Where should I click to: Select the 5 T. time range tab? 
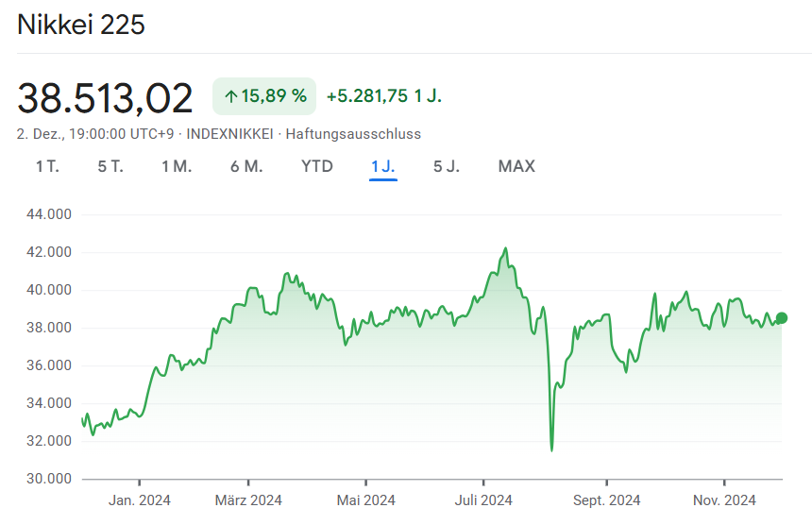(110, 167)
